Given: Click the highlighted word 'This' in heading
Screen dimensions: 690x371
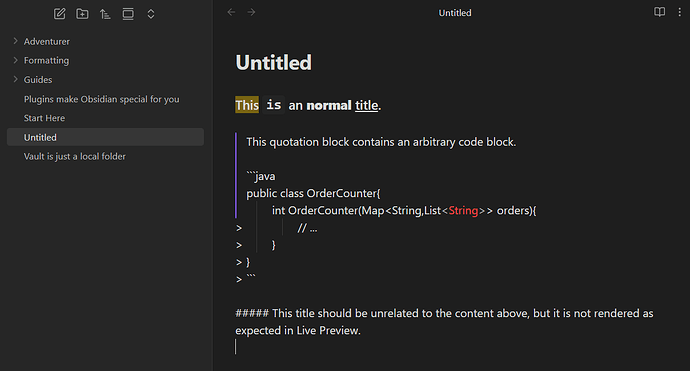Looking at the screenshot, I should click(x=247, y=105).
